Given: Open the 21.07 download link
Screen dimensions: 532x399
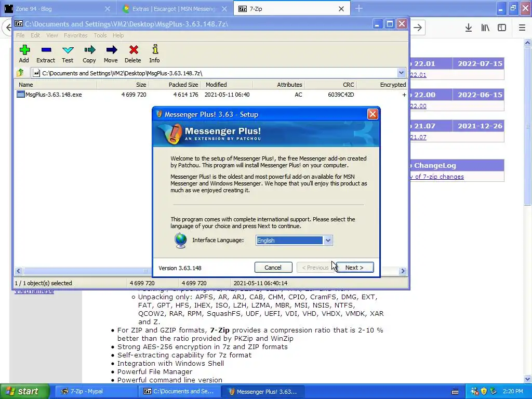Looking at the screenshot, I should click(418, 137).
